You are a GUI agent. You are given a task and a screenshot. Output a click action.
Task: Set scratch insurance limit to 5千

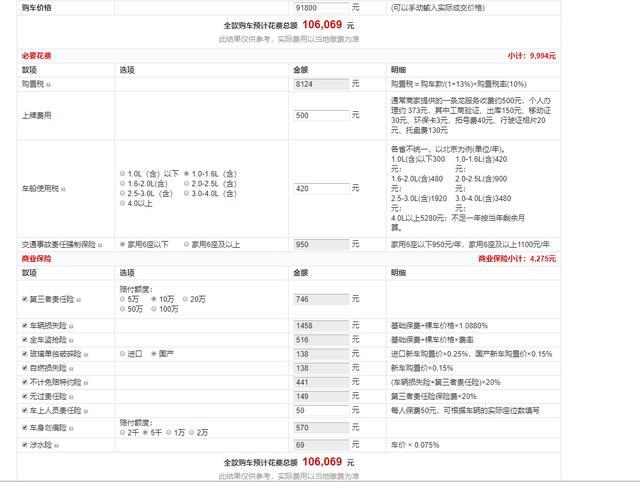(x=145, y=432)
